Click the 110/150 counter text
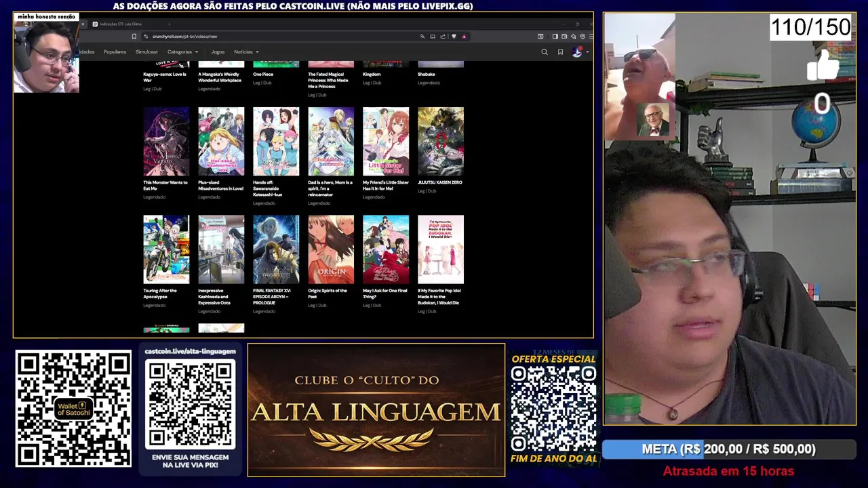The width and height of the screenshot is (868, 488). pyautogui.click(x=810, y=27)
